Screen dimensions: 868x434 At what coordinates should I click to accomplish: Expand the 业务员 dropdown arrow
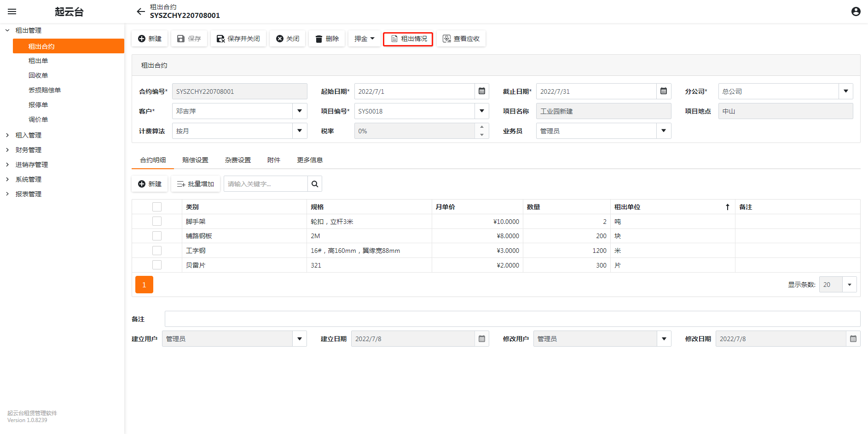pyautogui.click(x=664, y=131)
